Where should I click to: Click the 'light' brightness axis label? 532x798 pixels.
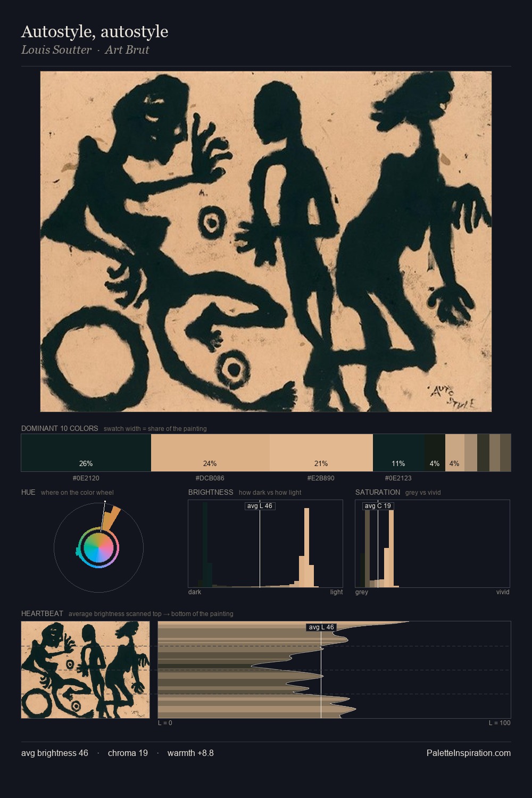(x=337, y=592)
